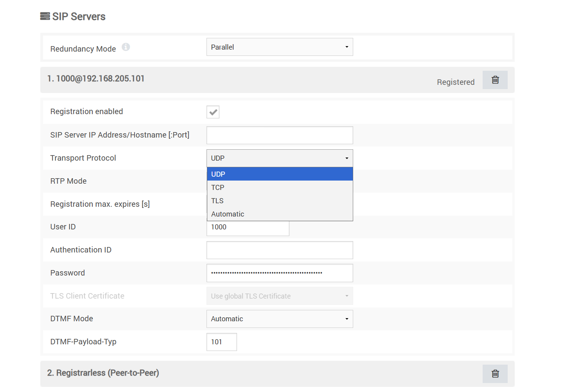Select Automatic transport protocol option
Viewport: 573px width, 392px height.
279,214
